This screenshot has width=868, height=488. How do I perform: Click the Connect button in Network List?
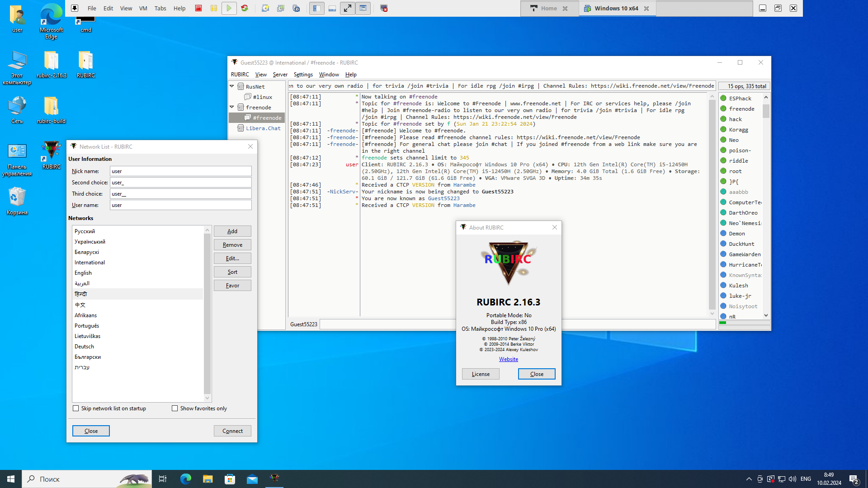pyautogui.click(x=232, y=431)
